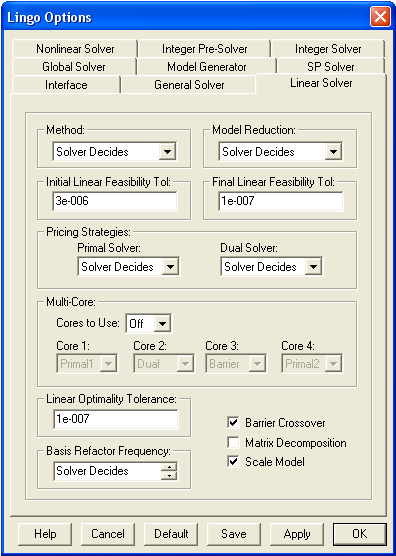This screenshot has height=556, width=396.
Task: Click the Linear Solver tab
Action: pos(321,83)
